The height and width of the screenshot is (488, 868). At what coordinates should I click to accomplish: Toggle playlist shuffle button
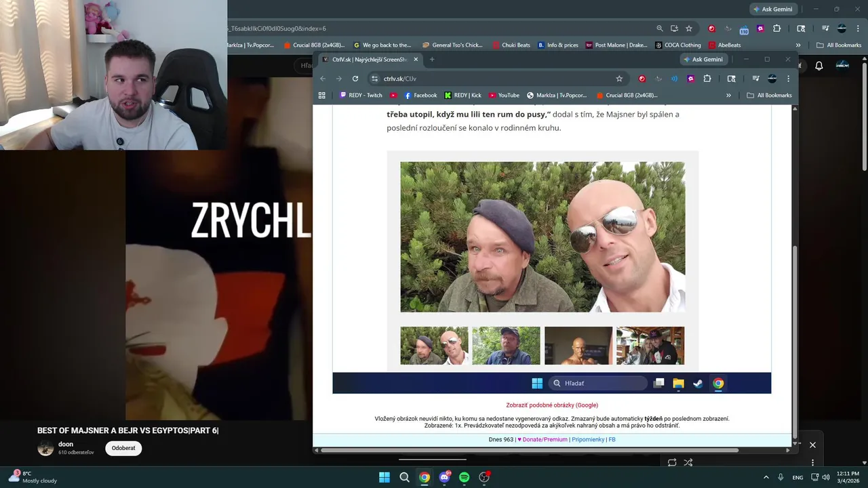[688, 463]
